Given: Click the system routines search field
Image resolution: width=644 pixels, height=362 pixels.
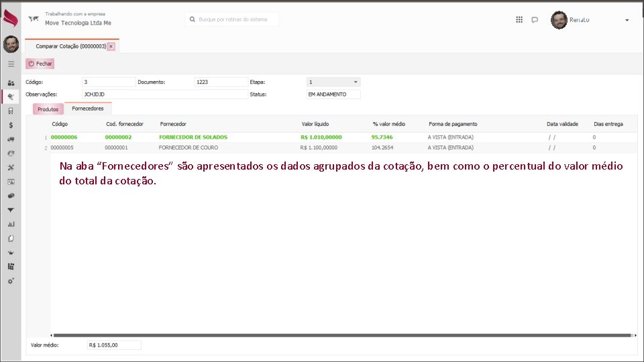Looking at the screenshot, I should [232, 19].
